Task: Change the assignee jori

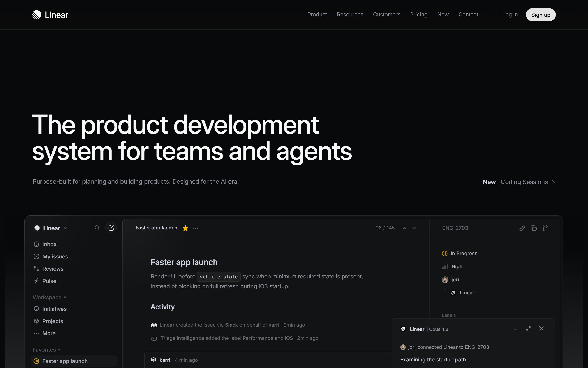Action: (x=450, y=280)
